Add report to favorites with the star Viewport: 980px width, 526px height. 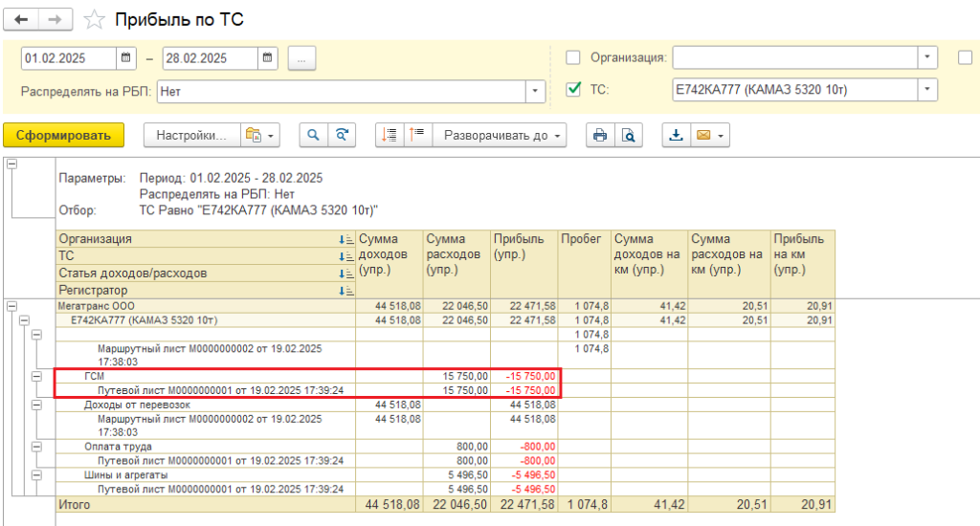pyautogui.click(x=95, y=20)
